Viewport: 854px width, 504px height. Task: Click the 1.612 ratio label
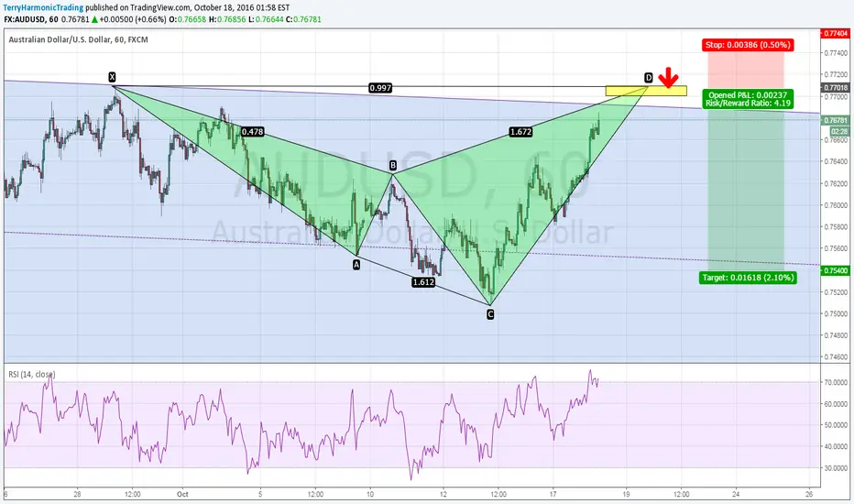point(423,282)
